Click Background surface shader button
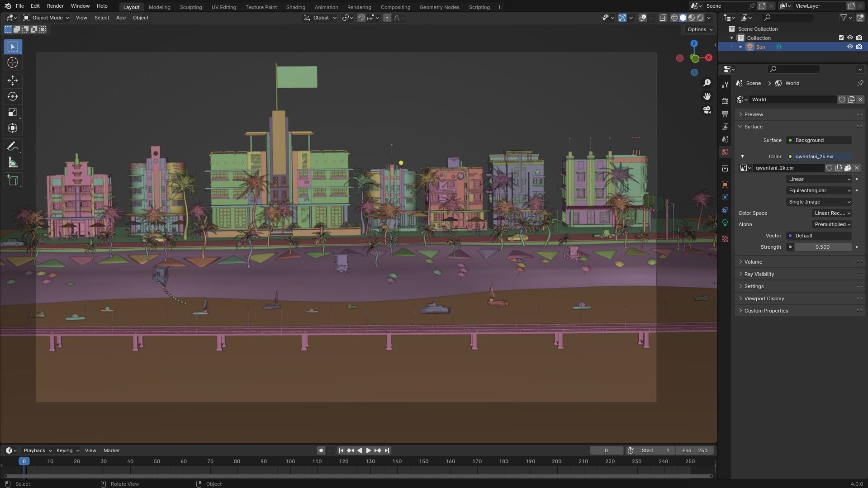868x488 pixels. 819,140
